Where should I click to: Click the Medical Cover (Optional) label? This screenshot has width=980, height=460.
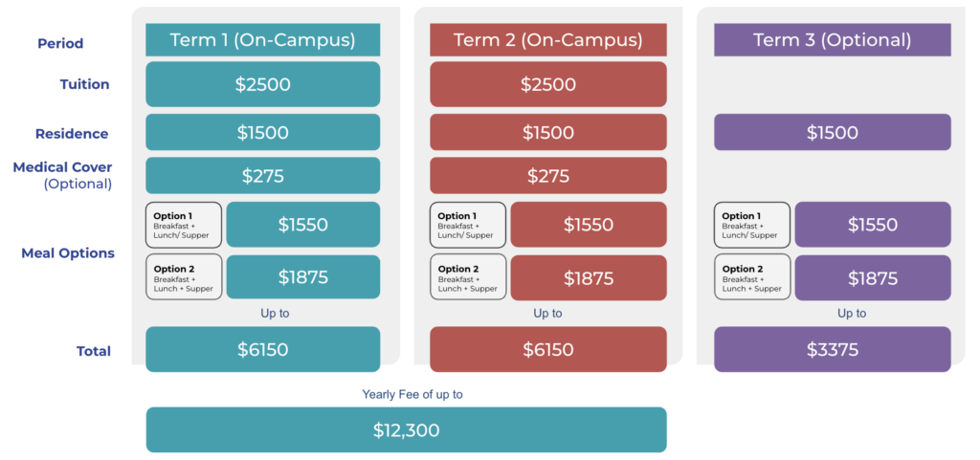[x=62, y=175]
